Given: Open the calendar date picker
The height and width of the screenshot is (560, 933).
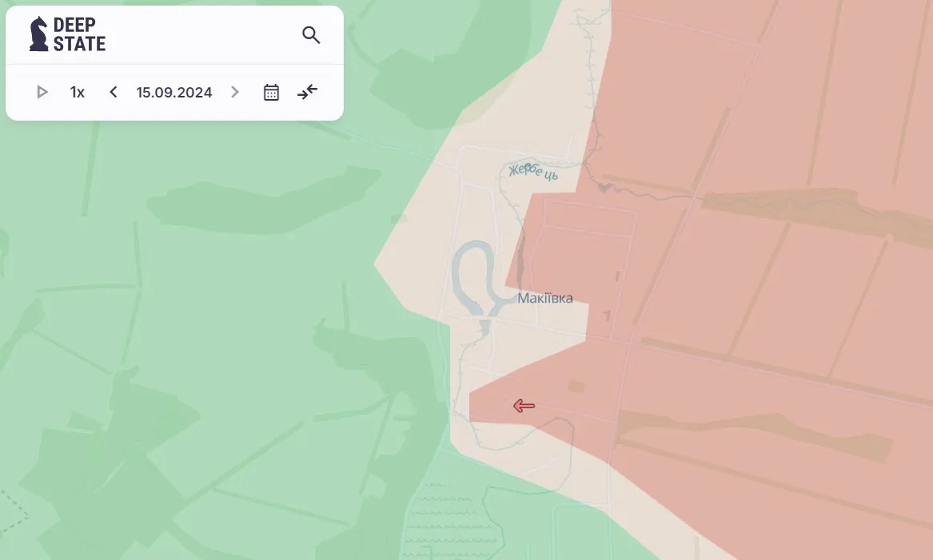Looking at the screenshot, I should click(x=272, y=93).
